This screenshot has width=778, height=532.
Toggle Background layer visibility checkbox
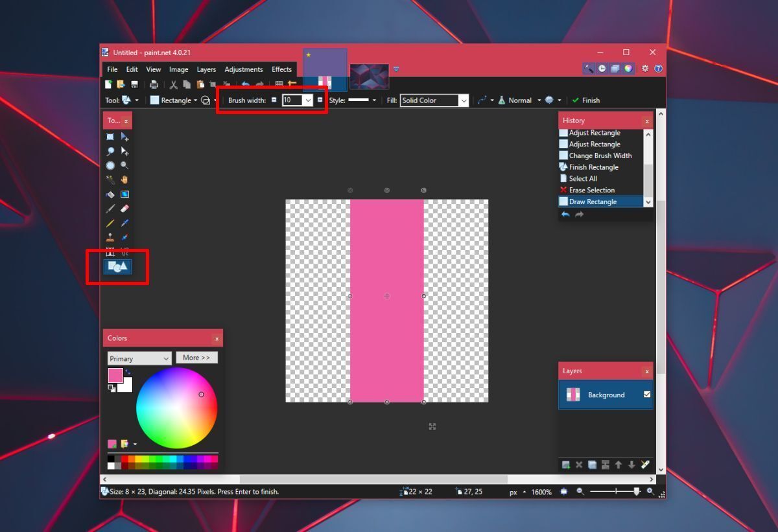point(646,395)
